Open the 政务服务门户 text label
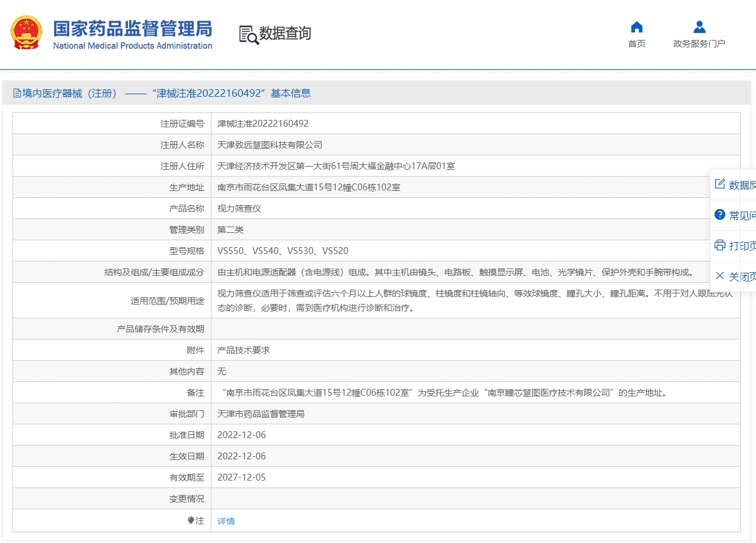This screenshot has height=543, width=756. click(699, 44)
